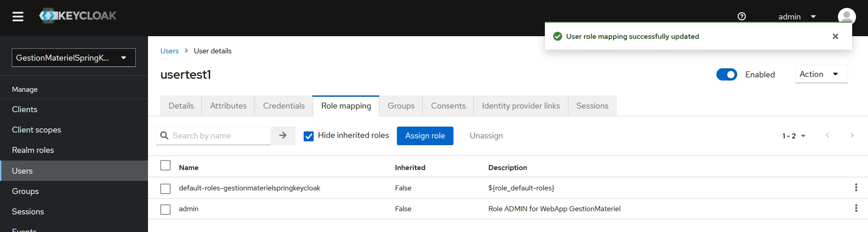Click the Name column header
The image size is (868, 232).
[189, 167]
